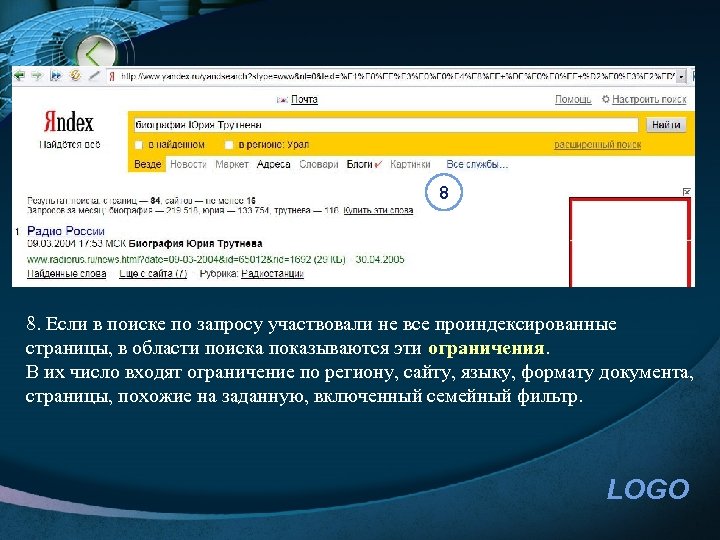Open the address bar dropdown arrow
Screen dimensions: 720x540
pyautogui.click(x=682, y=76)
